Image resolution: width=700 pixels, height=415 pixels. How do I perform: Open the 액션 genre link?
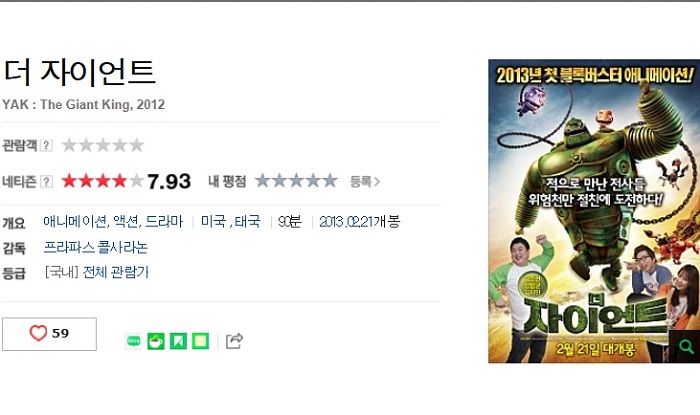click(125, 221)
